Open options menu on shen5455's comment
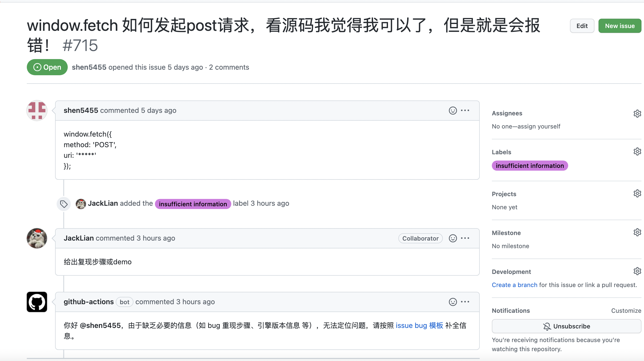Image resolution: width=644 pixels, height=361 pixels. click(x=465, y=111)
